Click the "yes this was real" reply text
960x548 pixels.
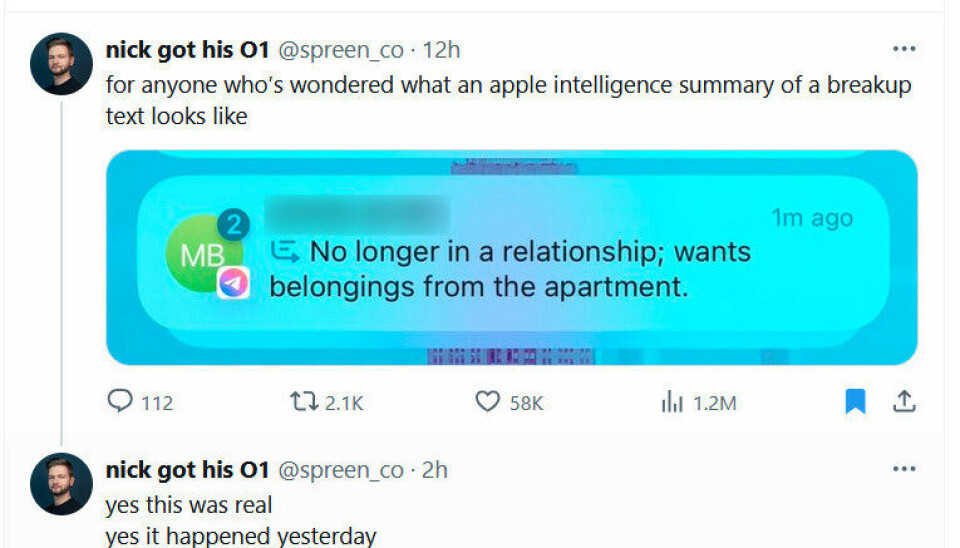[x=189, y=505]
